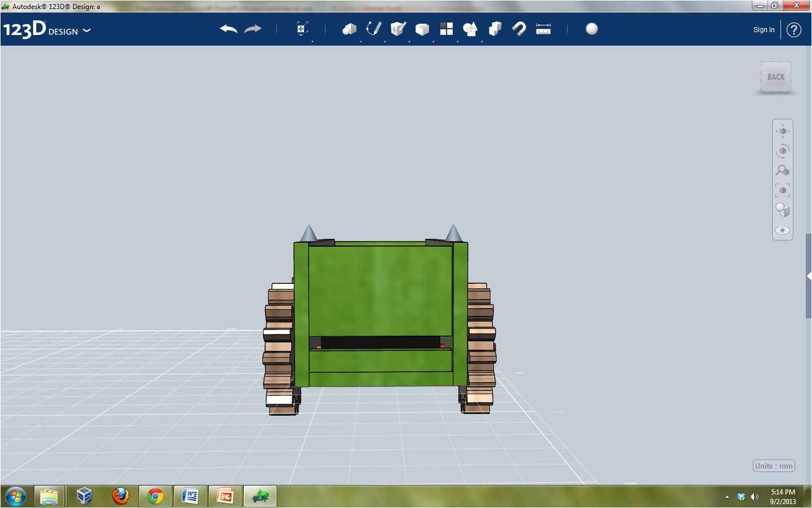The width and height of the screenshot is (812, 508).
Task: Toggle the Snap magnet tool
Action: tap(519, 29)
